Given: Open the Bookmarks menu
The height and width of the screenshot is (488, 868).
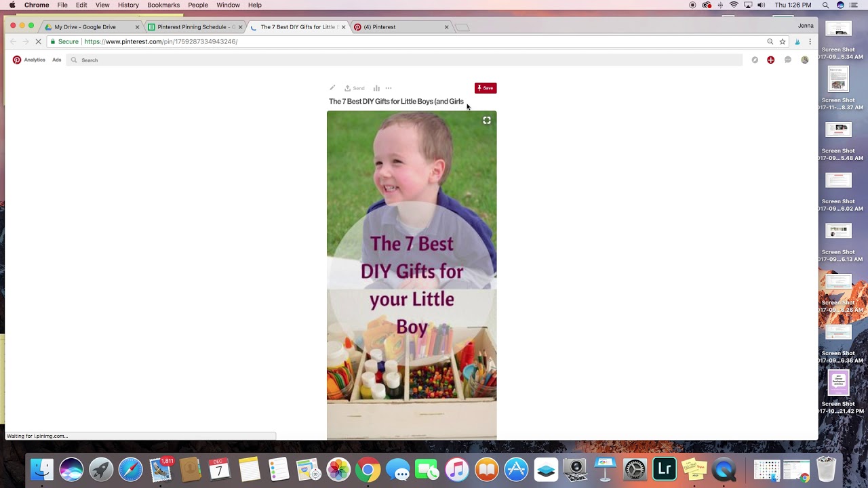Looking at the screenshot, I should (x=163, y=5).
